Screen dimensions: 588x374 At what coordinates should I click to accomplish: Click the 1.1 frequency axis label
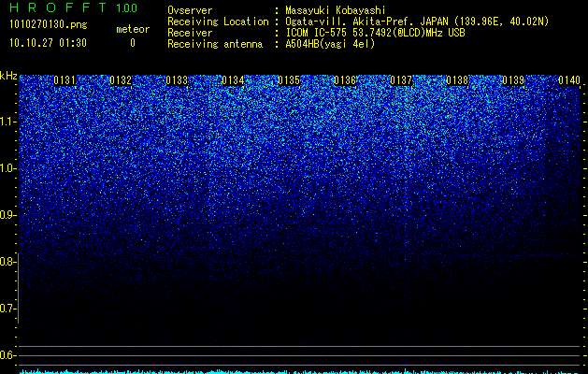[x=7, y=122]
